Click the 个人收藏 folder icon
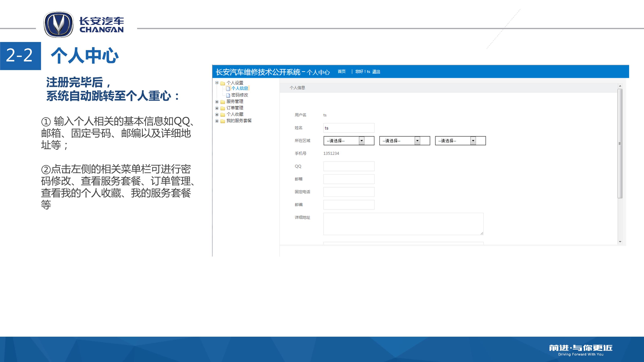644x362 pixels. (223, 115)
